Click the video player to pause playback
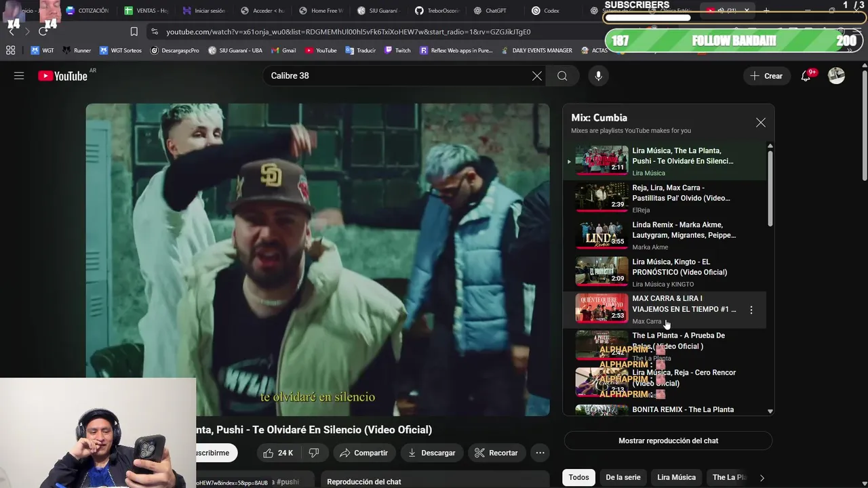 [x=317, y=260]
